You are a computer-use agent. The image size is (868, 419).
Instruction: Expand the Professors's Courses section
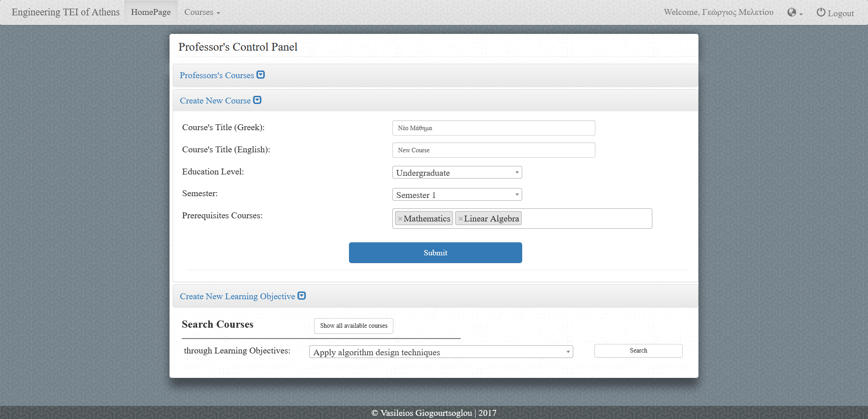pyautogui.click(x=217, y=75)
